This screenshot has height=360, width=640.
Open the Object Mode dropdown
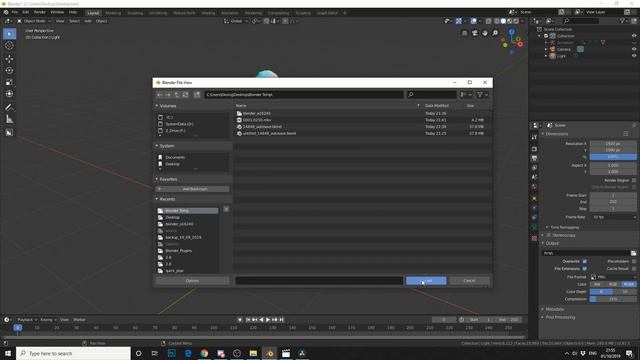pos(34,21)
